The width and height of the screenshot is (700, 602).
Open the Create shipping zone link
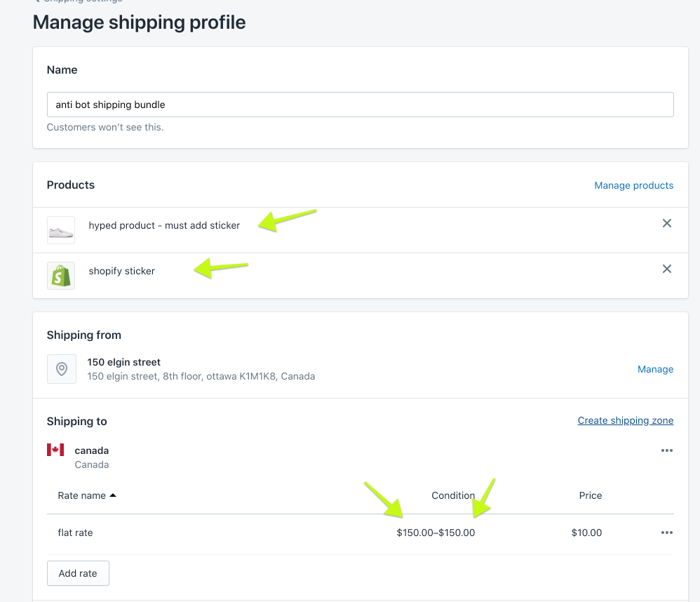click(626, 421)
